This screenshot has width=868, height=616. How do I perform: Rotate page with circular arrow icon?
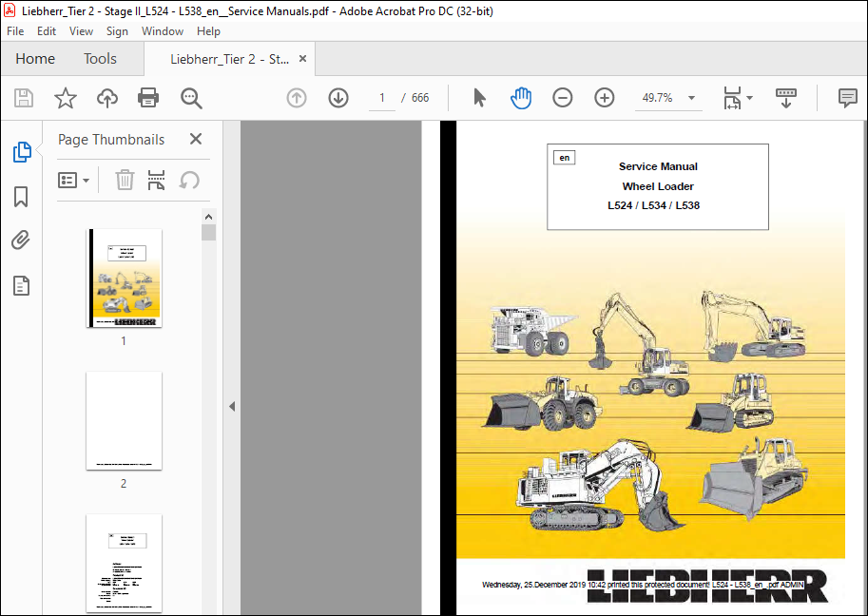tap(189, 180)
